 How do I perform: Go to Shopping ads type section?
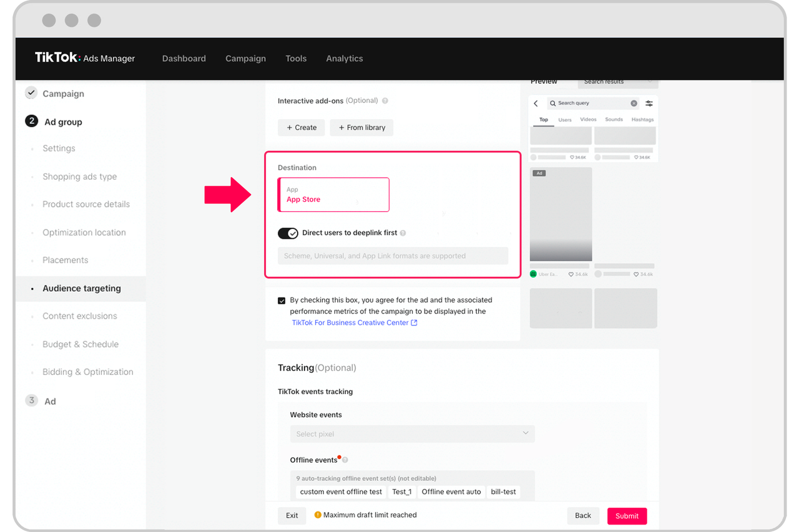tap(80, 177)
